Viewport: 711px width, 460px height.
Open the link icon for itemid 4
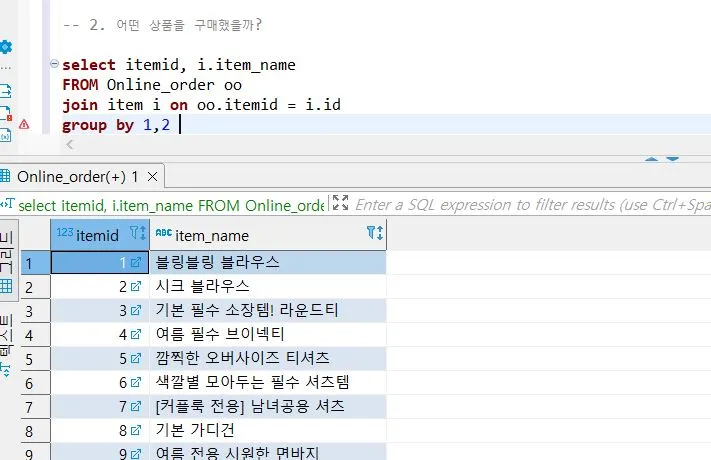(136, 334)
